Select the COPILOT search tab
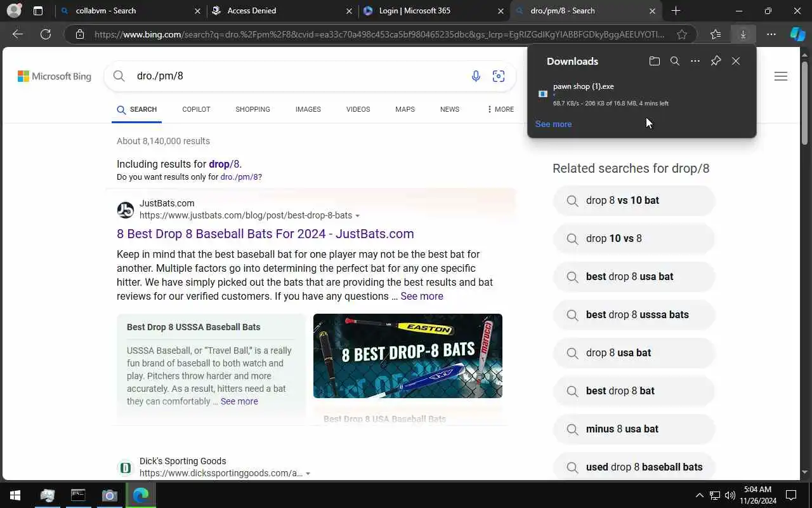812x508 pixels. click(x=196, y=109)
